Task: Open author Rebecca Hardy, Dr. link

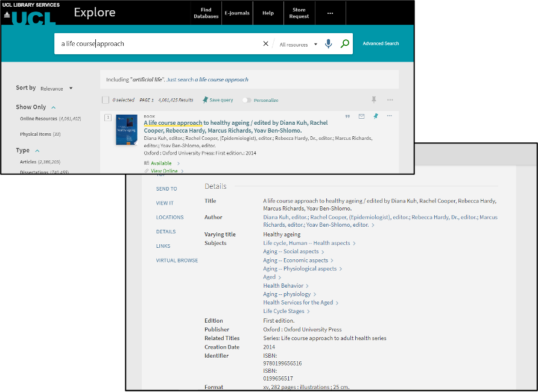Action: pyautogui.click(x=445, y=217)
